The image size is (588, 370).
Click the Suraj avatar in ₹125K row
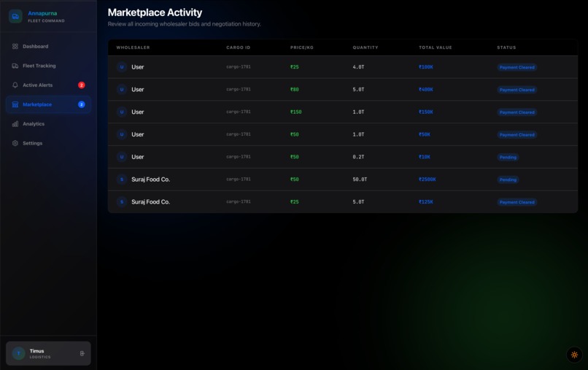(x=122, y=202)
